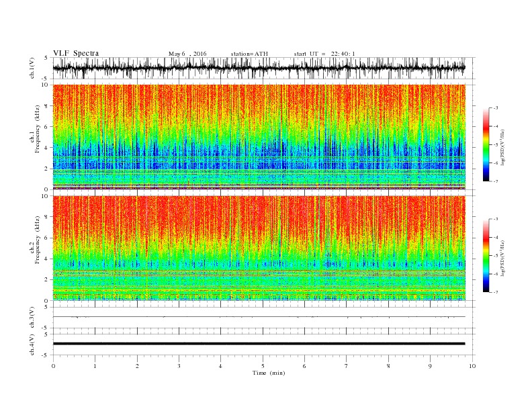The height and width of the screenshot is (411, 532).
Task: Click the ch.1 colorbar "log(PSD)(V²/Hz)" label
Action: pyautogui.click(x=503, y=148)
